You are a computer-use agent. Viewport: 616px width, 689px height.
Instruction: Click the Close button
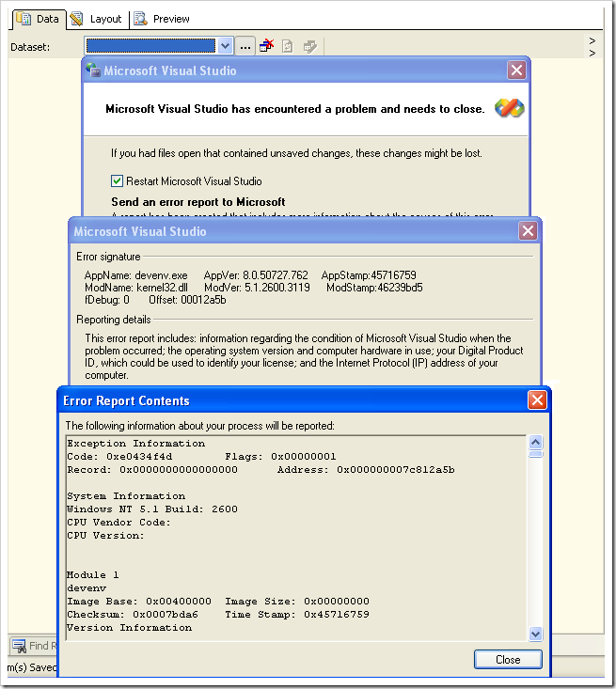click(x=508, y=660)
